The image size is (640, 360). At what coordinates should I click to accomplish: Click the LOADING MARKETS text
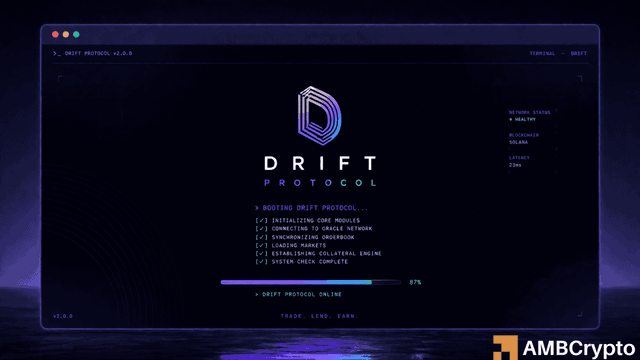(299, 245)
